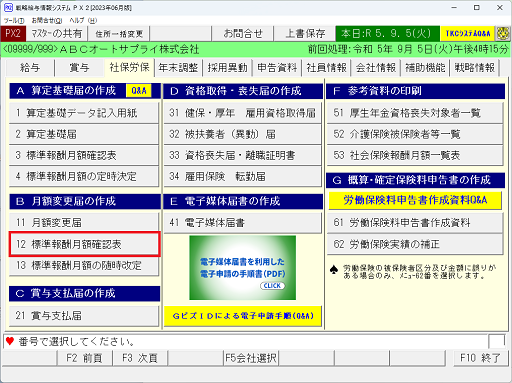512x383 pixels.
Task: Click today's date display 本日:R 5. 9. 5
Action: tap(387, 33)
